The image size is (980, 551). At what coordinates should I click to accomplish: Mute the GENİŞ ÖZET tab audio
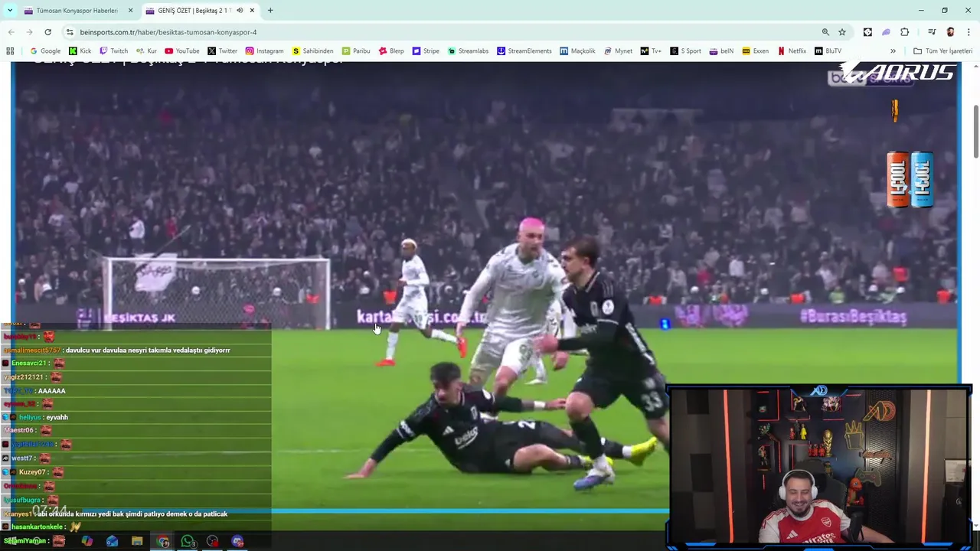click(240, 11)
